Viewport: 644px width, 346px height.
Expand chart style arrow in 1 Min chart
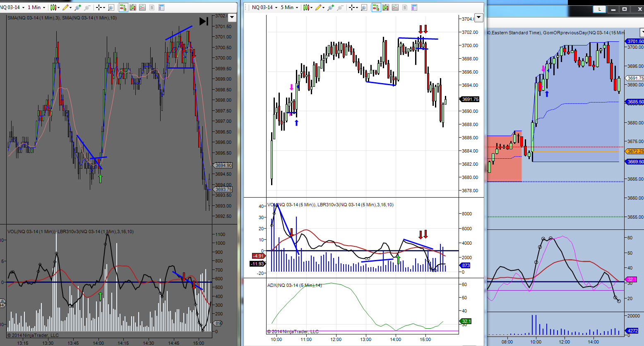click(59, 7)
